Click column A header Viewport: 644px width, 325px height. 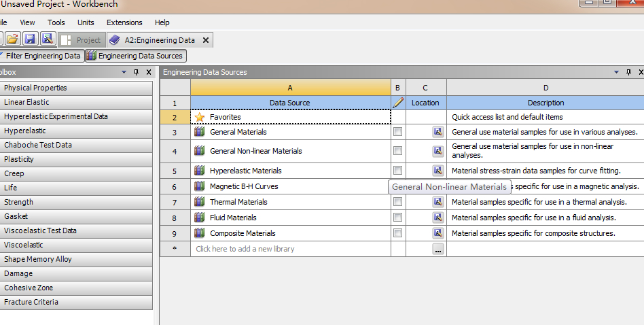coord(290,88)
